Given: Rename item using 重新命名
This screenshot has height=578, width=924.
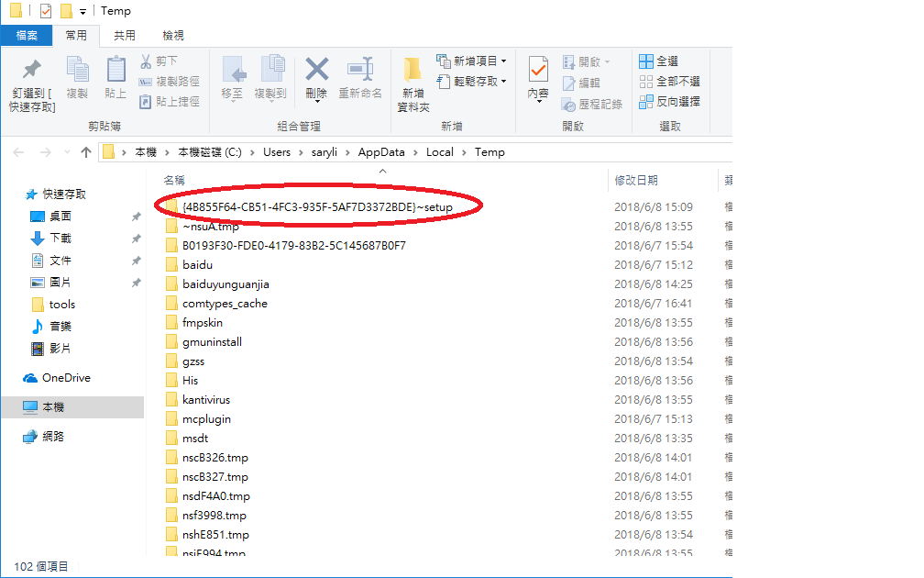Looking at the screenshot, I should 360,79.
